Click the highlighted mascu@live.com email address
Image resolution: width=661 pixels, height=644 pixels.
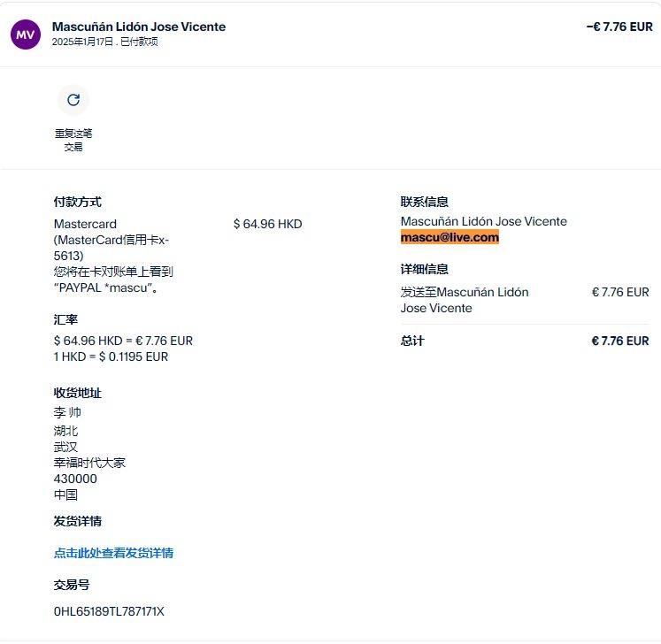(x=450, y=237)
